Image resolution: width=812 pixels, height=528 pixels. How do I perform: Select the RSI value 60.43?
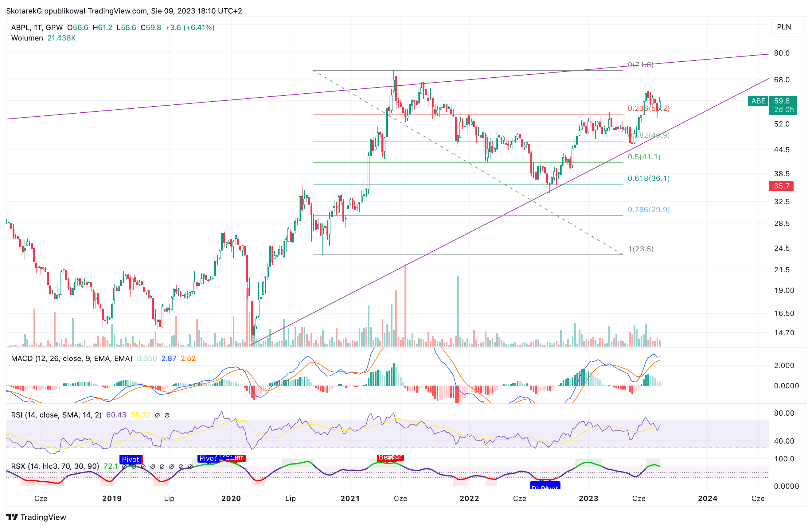click(116, 415)
